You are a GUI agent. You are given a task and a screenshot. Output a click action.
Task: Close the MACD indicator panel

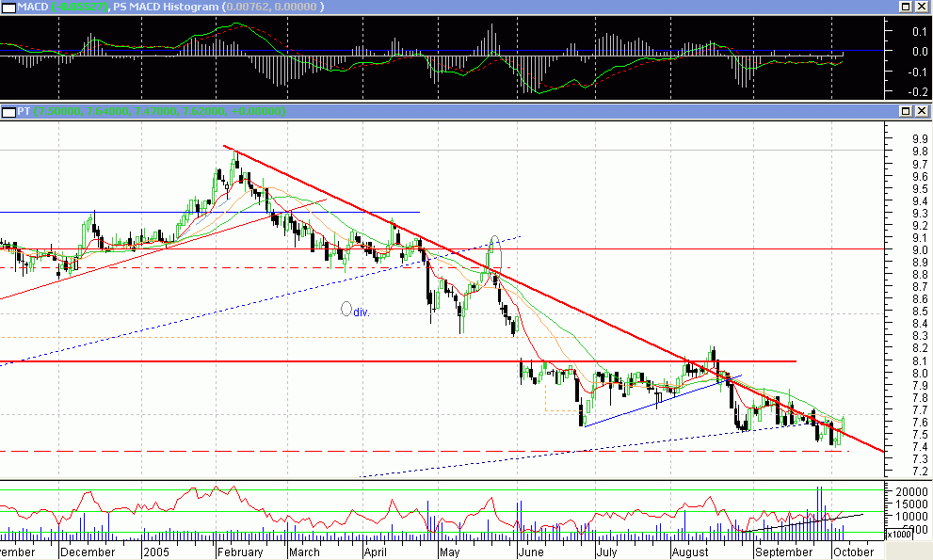(x=922, y=7)
